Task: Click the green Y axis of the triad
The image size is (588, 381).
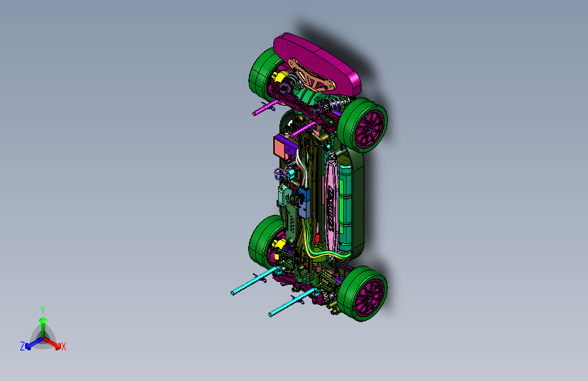Action: coord(43,327)
